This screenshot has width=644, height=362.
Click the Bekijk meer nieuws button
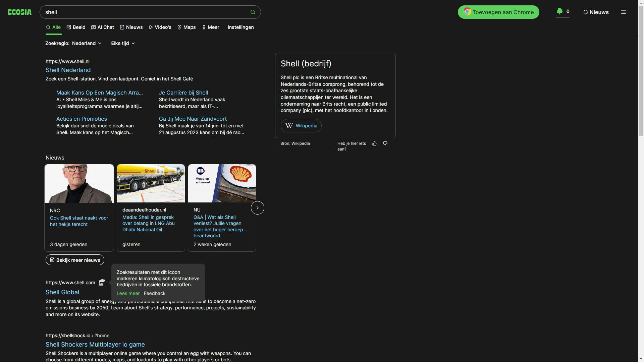tap(74, 260)
